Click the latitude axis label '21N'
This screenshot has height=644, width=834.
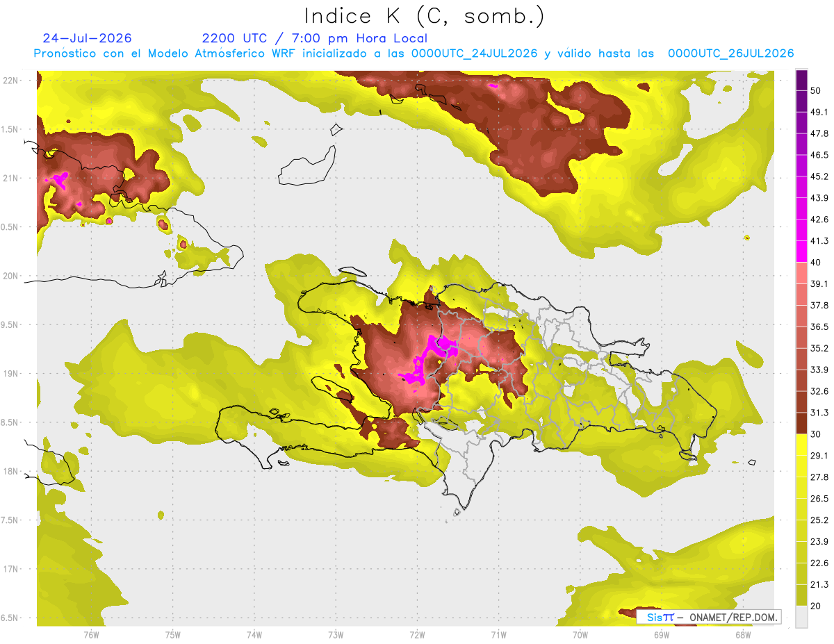(12, 179)
